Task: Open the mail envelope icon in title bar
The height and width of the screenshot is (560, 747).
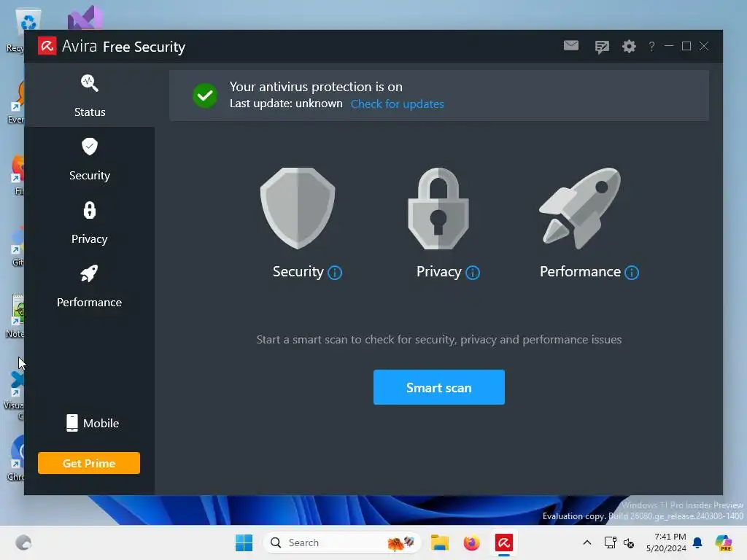Action: click(571, 46)
